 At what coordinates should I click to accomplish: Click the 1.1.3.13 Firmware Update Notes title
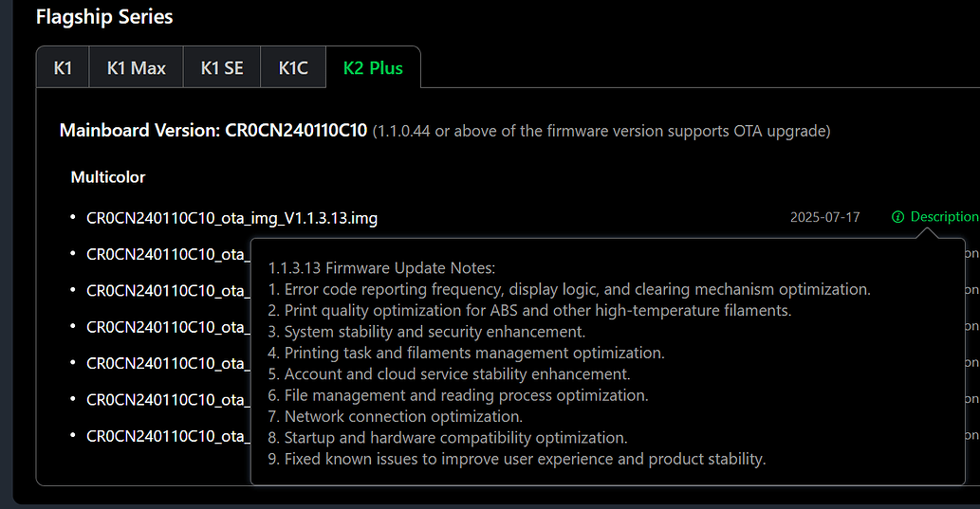click(381, 268)
